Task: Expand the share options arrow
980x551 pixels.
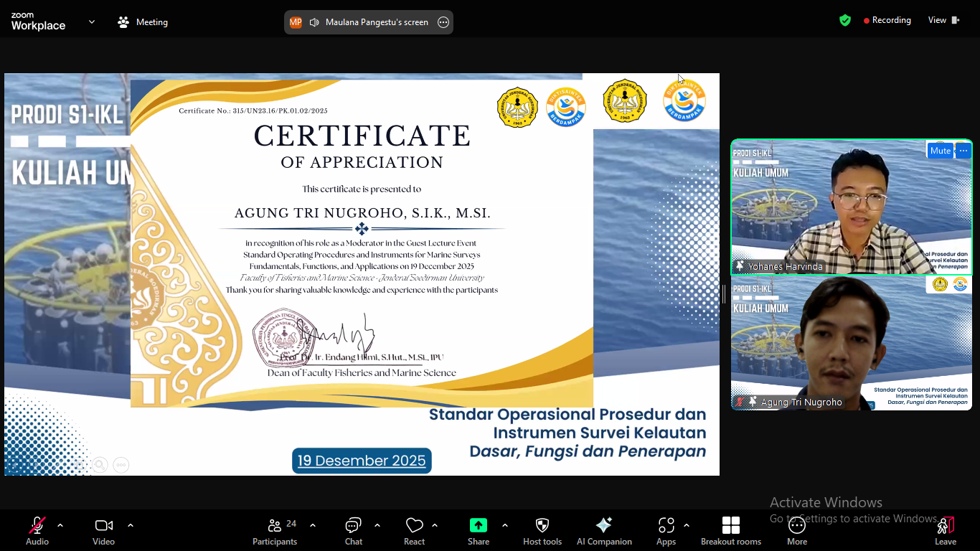Action: (505, 525)
